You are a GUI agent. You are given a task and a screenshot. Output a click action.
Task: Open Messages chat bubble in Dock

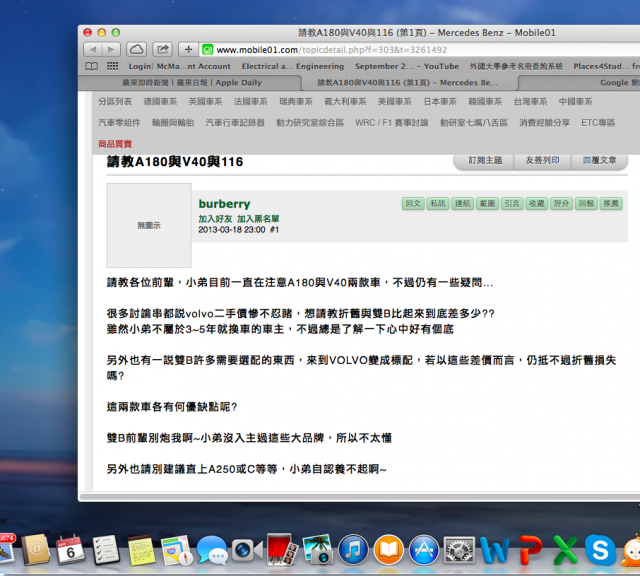point(211,550)
